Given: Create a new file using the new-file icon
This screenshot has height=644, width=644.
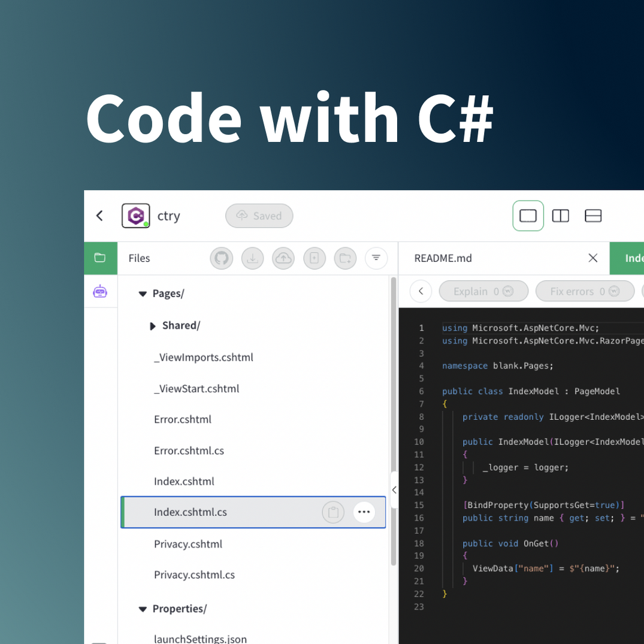Looking at the screenshot, I should 315,258.
